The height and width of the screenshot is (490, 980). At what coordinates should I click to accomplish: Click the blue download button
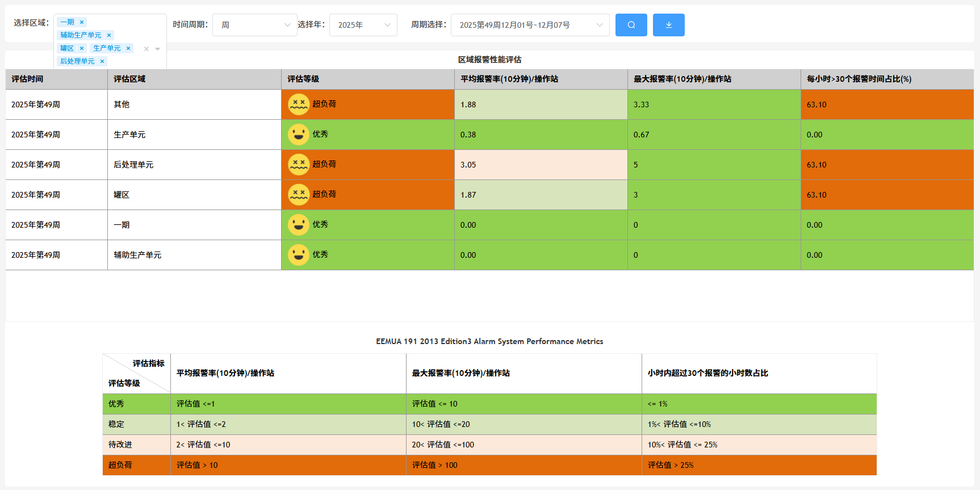668,25
